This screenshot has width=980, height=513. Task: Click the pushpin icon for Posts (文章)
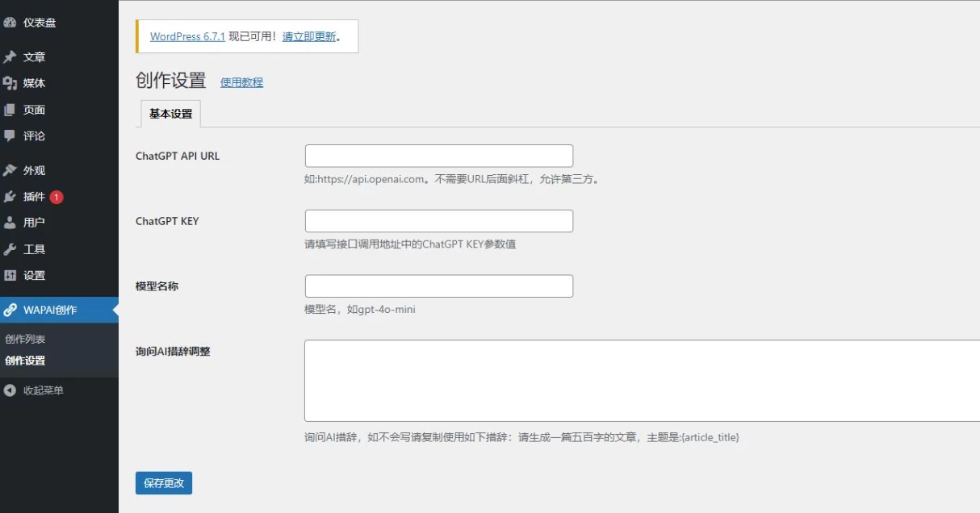click(10, 57)
